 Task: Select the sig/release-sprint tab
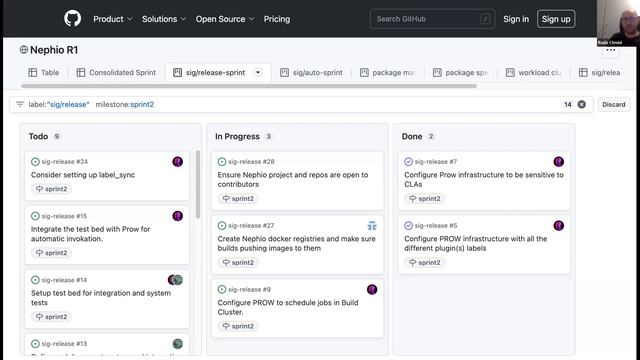coord(215,73)
